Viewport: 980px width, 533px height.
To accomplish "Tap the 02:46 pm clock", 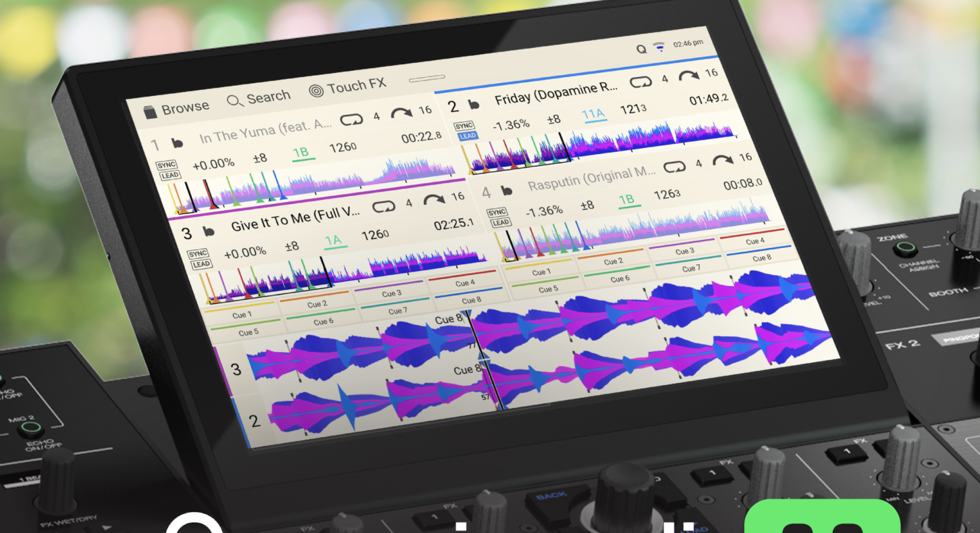I will (688, 43).
